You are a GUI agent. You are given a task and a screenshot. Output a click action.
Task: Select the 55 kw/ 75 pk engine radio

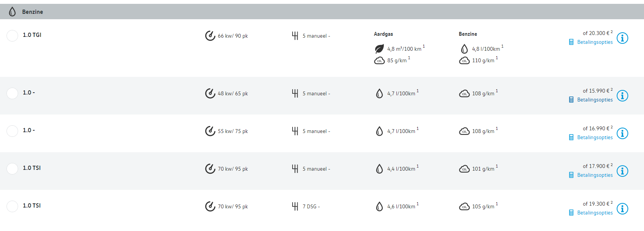12,131
